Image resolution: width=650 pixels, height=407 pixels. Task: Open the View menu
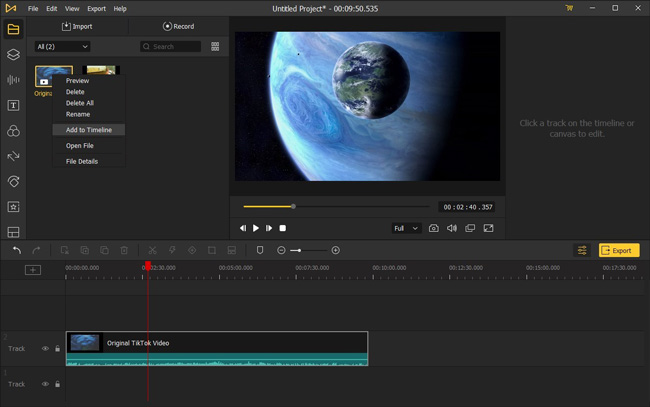click(x=72, y=8)
